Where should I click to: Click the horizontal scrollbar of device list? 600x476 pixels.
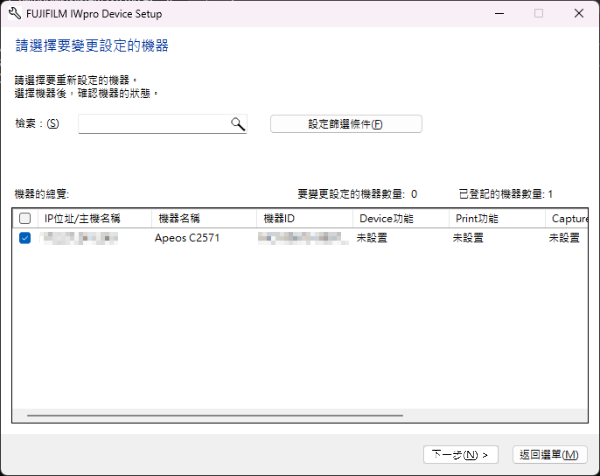pos(215,415)
